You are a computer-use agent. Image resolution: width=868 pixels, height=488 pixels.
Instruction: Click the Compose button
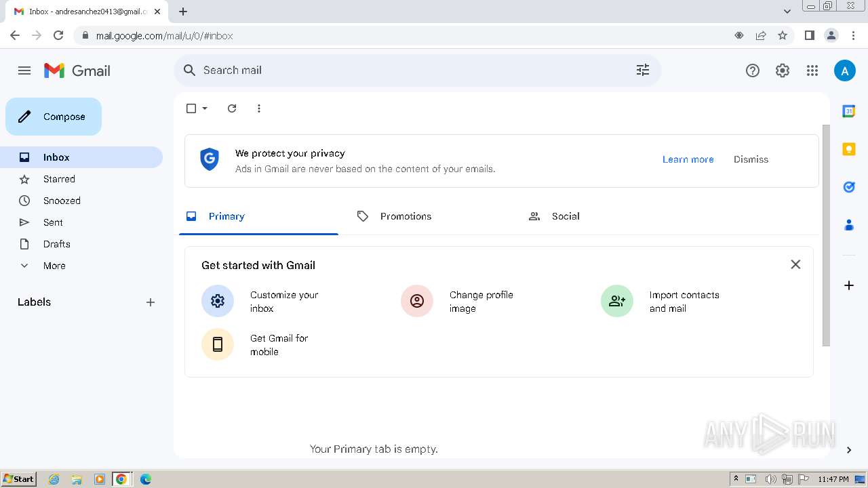[54, 117]
